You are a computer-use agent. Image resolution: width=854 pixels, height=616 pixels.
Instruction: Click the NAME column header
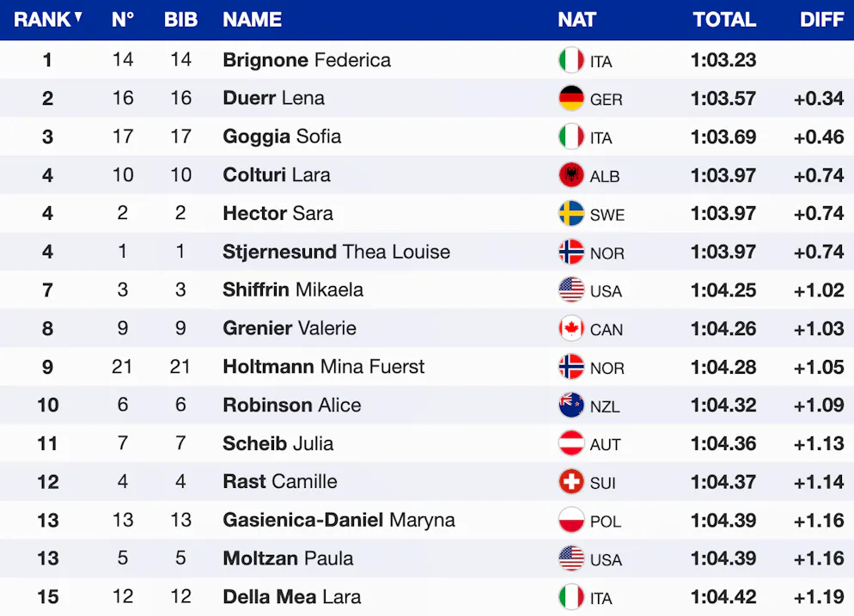(x=252, y=20)
